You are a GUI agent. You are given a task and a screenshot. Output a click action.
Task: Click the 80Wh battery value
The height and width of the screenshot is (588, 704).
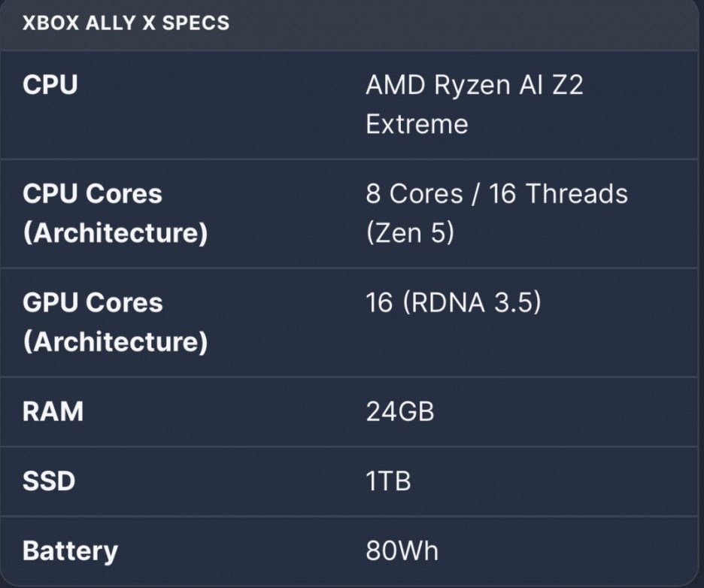[402, 550]
